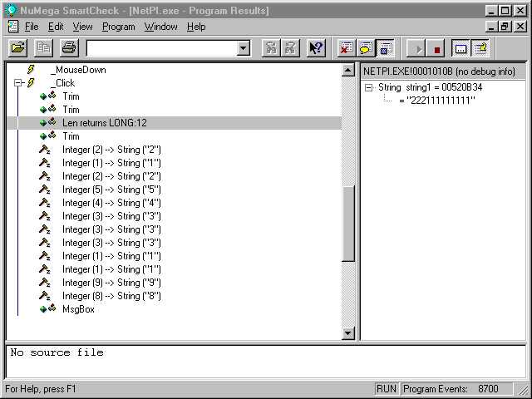
Task: Click the Find binoculars toolbar icon
Action: click(271, 48)
